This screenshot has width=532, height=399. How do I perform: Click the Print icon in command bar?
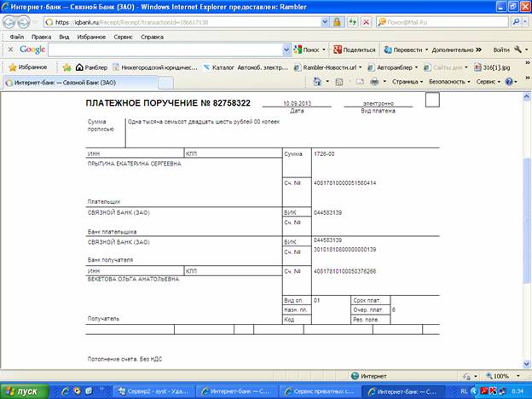374,82
